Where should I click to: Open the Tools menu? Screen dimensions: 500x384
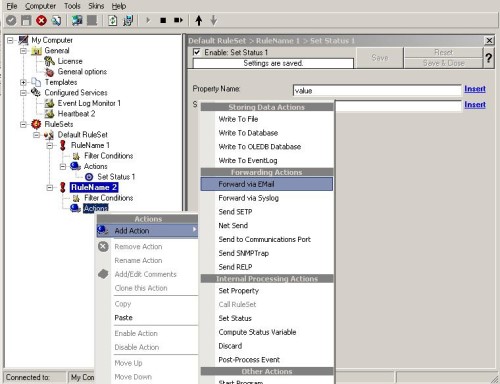click(x=72, y=6)
